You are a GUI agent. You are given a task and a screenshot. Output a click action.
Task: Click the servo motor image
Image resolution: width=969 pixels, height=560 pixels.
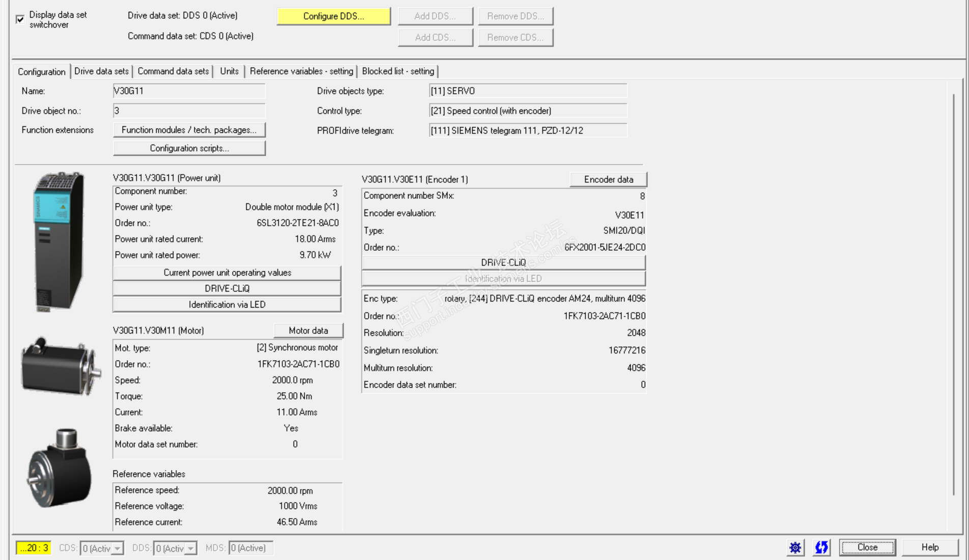click(61, 366)
